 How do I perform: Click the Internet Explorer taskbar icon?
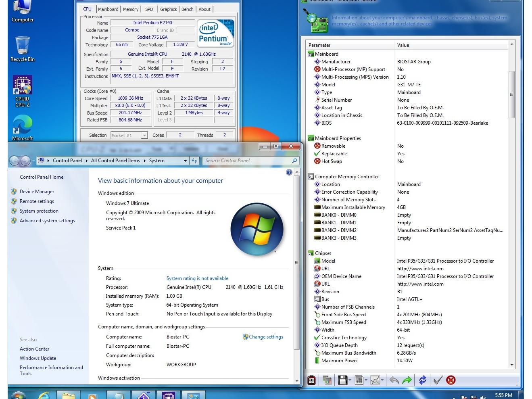click(x=44, y=395)
